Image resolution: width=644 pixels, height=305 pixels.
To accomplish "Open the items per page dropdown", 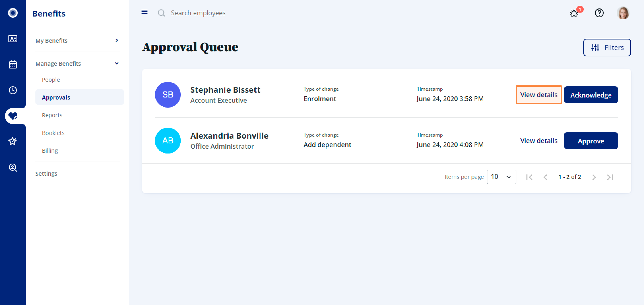I will (x=502, y=177).
